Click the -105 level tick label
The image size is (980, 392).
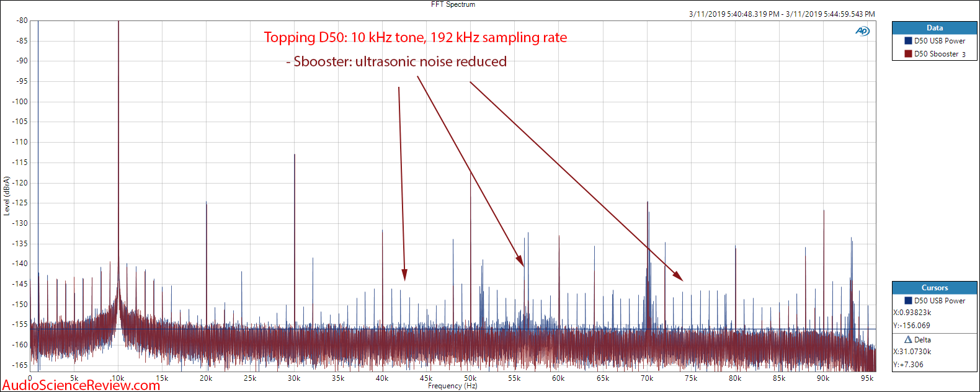(20, 122)
